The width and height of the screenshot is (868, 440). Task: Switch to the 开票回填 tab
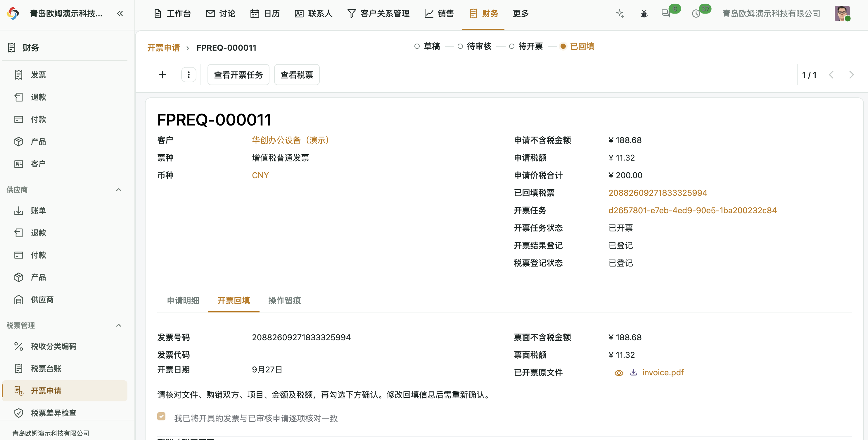[234, 300]
